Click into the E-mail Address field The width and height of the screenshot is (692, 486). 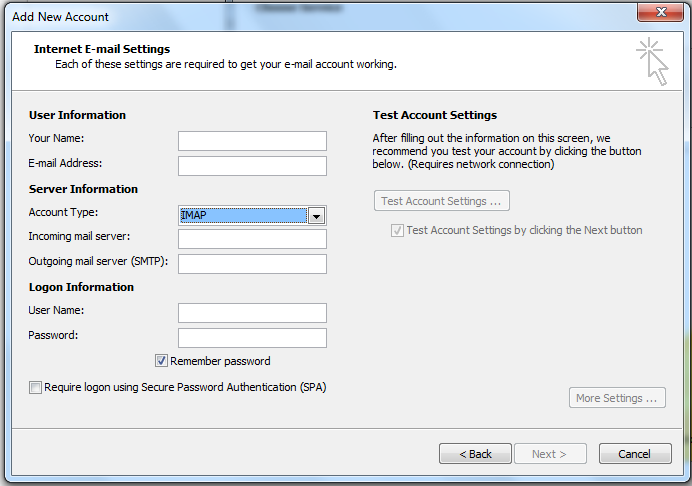pos(252,166)
